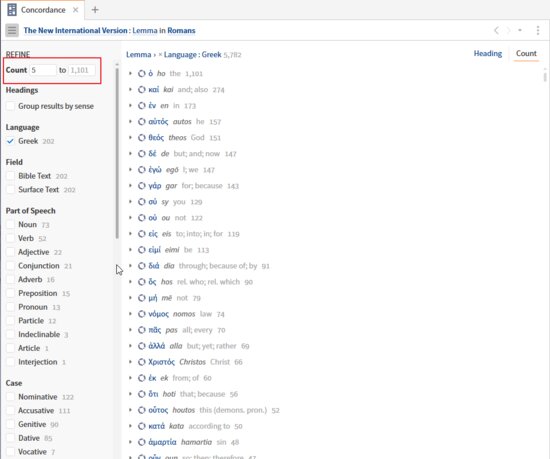Click the lemma ring icon beside θεός
The height and width of the screenshot is (459, 550).
[141, 138]
